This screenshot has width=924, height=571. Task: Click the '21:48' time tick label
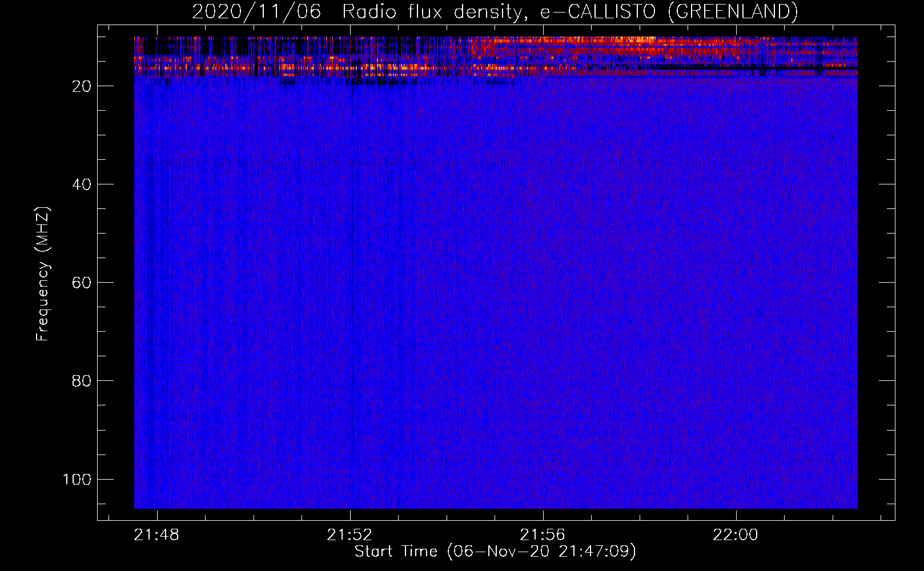[x=156, y=535]
